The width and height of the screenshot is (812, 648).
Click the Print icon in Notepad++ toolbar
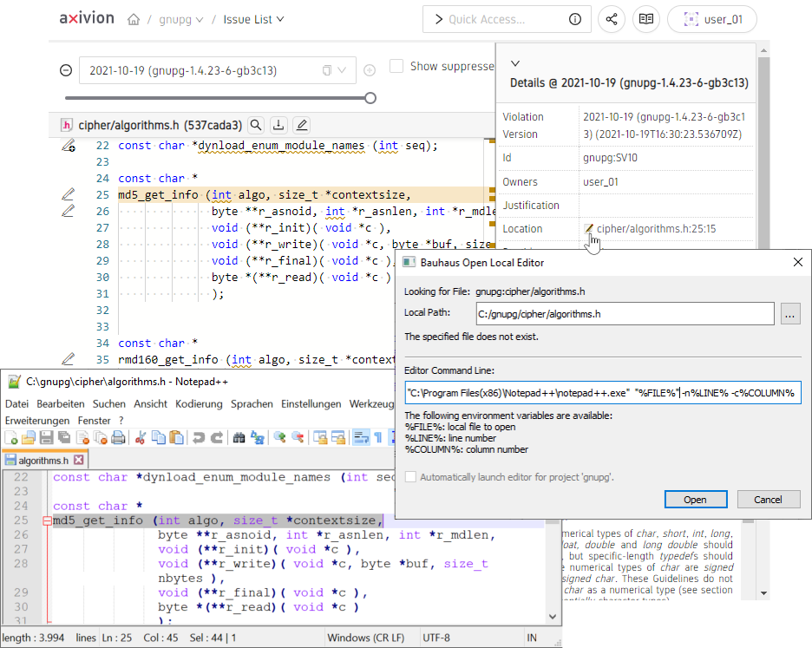[118, 438]
